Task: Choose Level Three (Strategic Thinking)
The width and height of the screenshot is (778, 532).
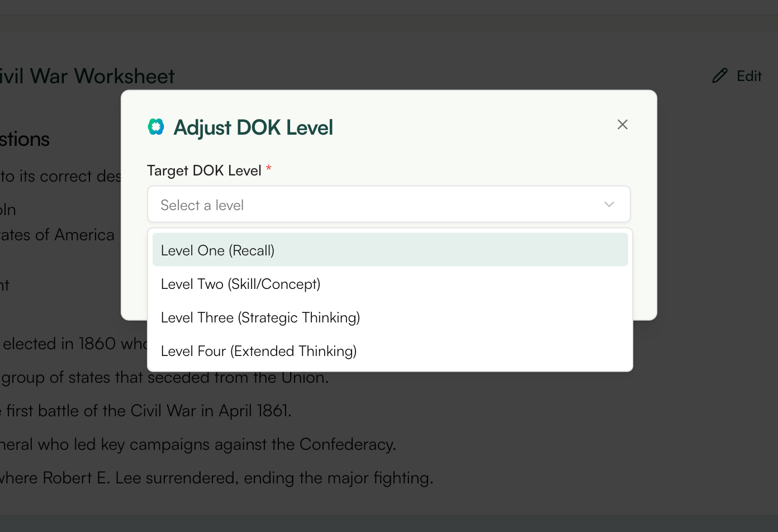Action: point(260,317)
